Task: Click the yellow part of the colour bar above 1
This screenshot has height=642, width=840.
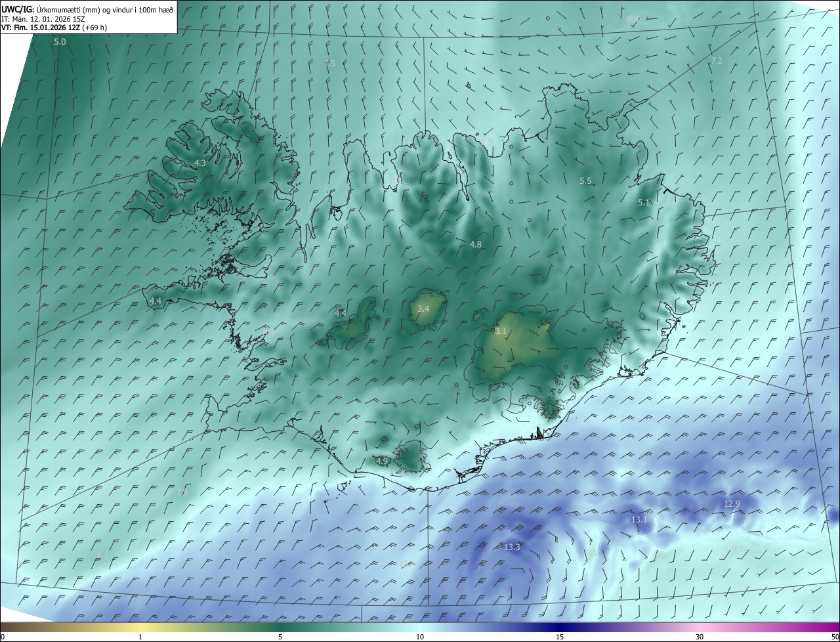Action: (140, 627)
